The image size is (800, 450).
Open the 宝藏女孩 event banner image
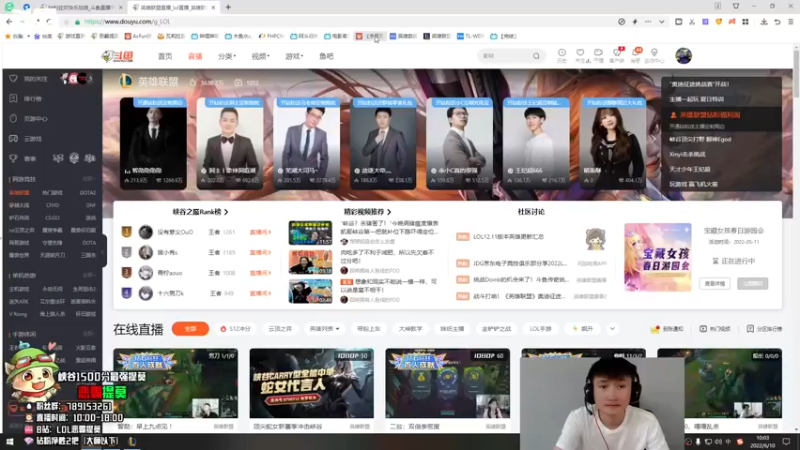pos(658,257)
